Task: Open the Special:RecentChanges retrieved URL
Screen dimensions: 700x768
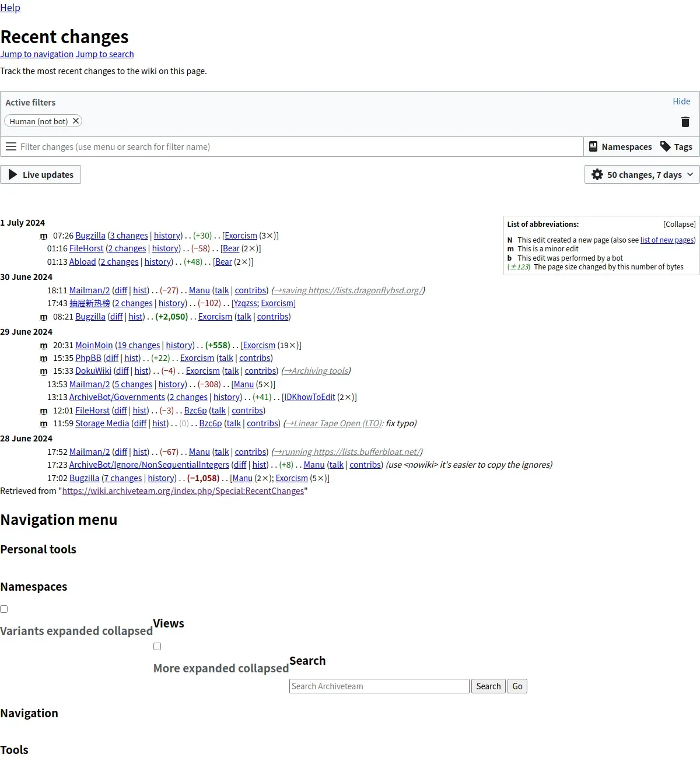Action: (183, 491)
